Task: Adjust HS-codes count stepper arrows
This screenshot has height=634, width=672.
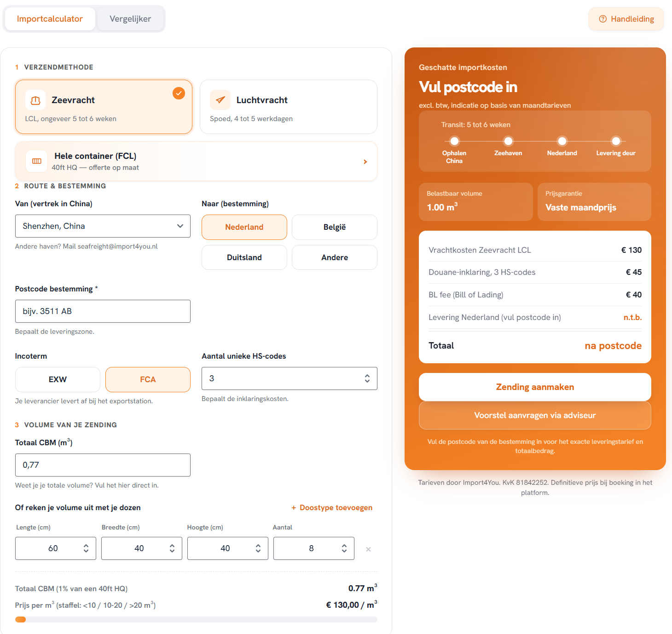Action: 367,378
